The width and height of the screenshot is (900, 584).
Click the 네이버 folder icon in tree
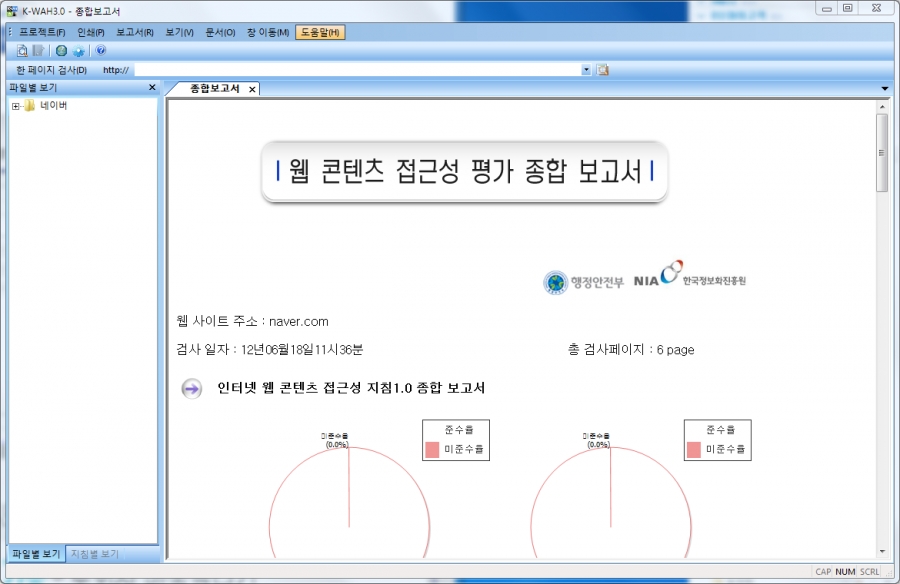29,106
